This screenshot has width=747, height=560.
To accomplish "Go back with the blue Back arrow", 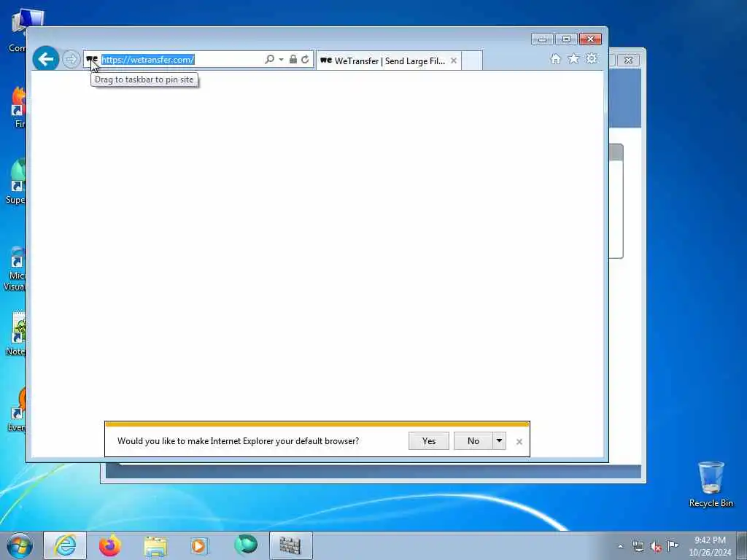I will tap(46, 59).
